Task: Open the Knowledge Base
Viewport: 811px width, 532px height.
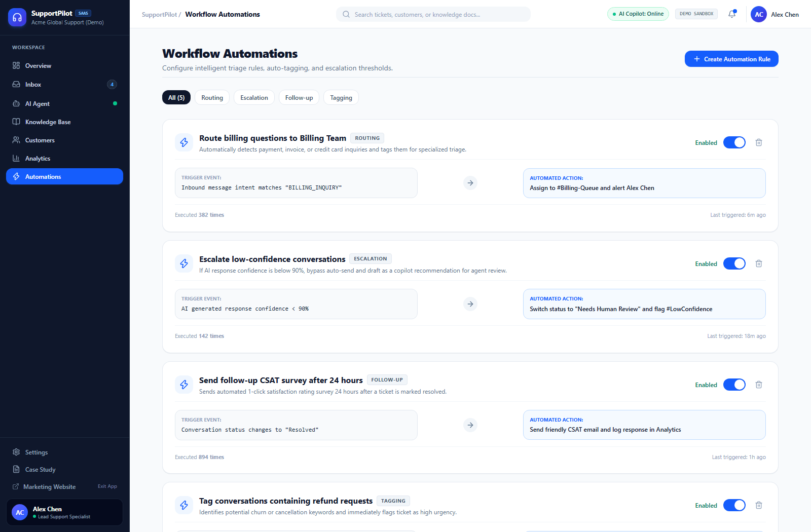Action: 64,122
